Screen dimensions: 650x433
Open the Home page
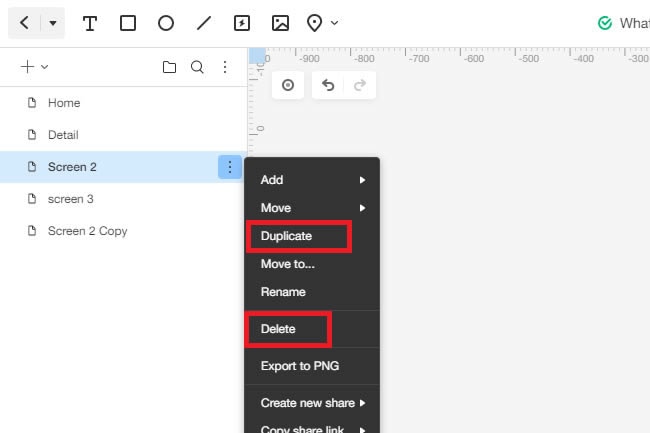[124, 103]
